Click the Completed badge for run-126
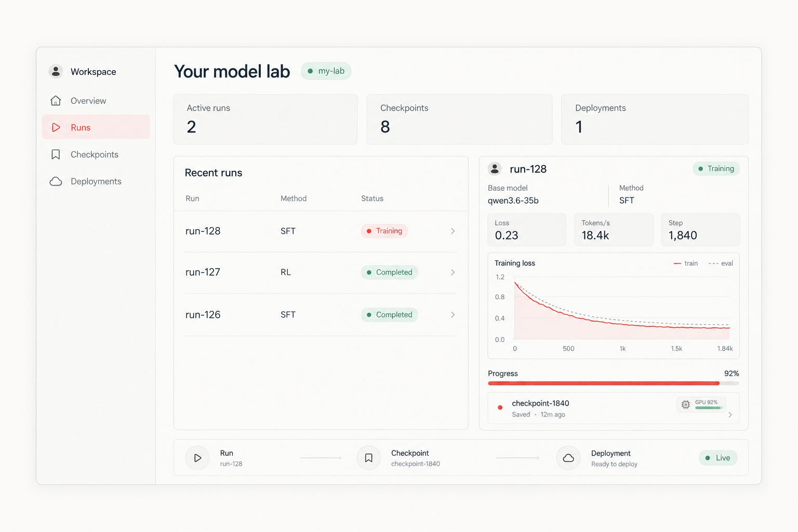Viewport: 798px width, 532px height. coord(389,315)
